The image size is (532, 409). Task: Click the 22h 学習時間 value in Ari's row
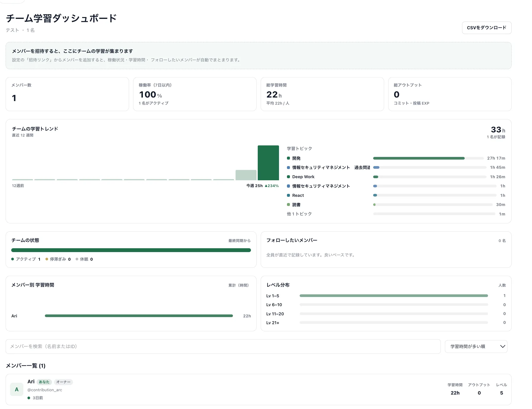click(x=455, y=393)
